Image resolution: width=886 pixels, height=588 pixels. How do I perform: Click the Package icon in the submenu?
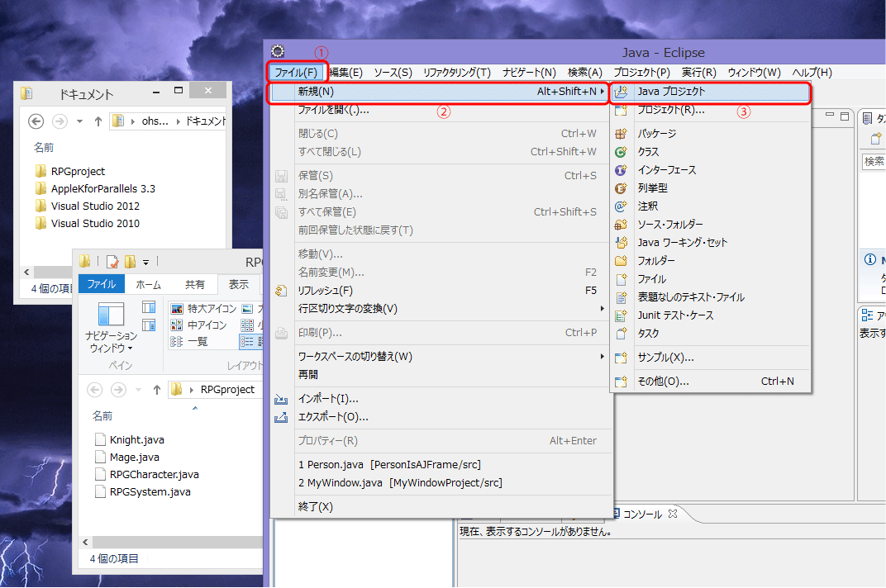(621, 134)
